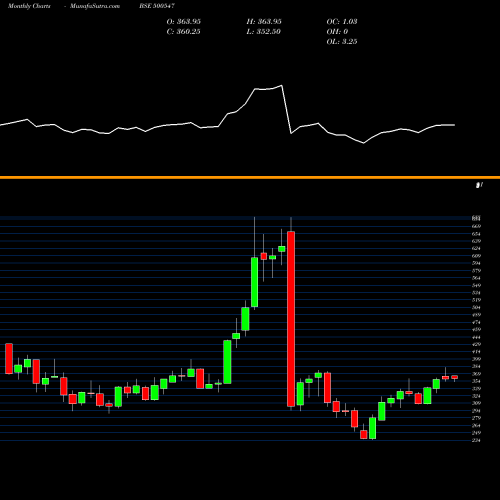Click the high price H: 363.95
This screenshot has width=500, height=500.
(x=264, y=21)
